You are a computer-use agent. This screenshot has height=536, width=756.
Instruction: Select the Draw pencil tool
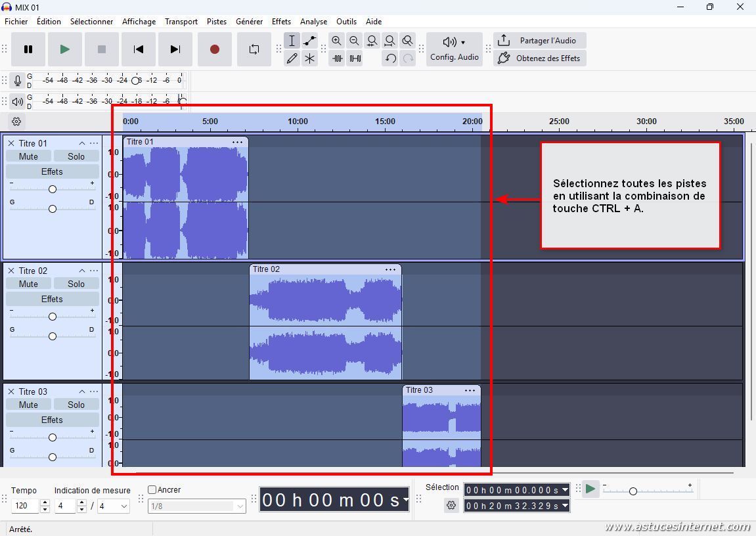tap(292, 58)
